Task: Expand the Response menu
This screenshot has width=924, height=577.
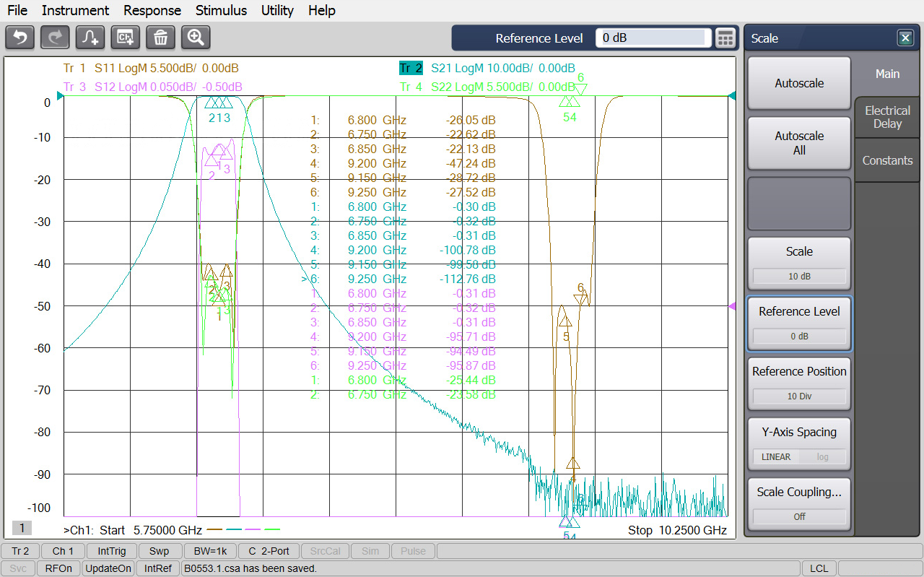Action: click(152, 10)
